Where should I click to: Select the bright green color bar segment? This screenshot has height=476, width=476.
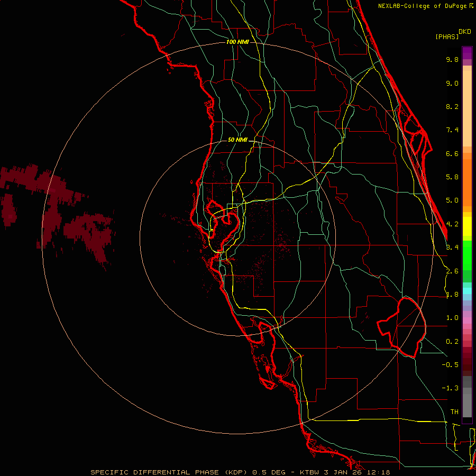click(467, 255)
